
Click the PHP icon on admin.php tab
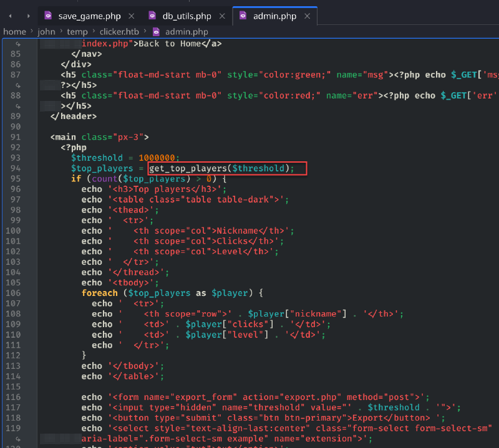tap(243, 15)
